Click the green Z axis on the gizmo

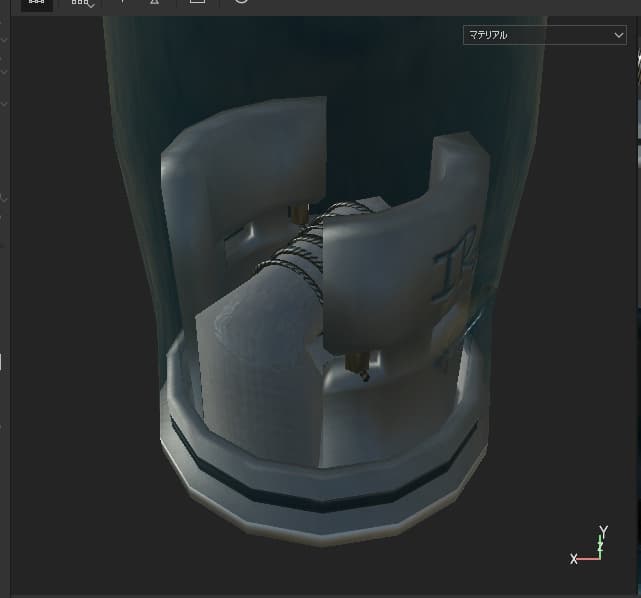(600, 547)
